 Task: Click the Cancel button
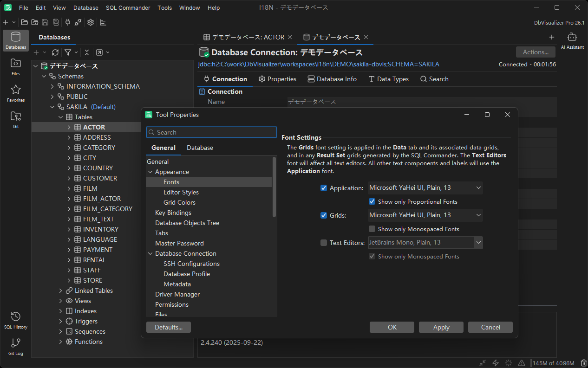click(490, 327)
